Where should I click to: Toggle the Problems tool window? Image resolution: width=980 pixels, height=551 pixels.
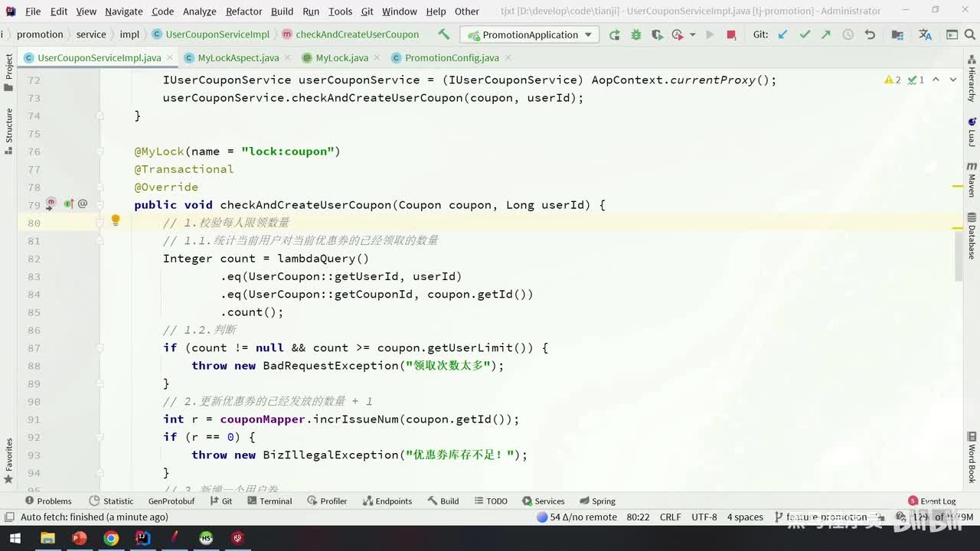(x=48, y=501)
